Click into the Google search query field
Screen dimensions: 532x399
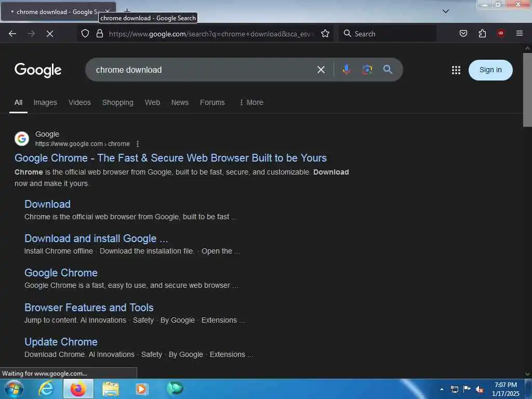204,70
